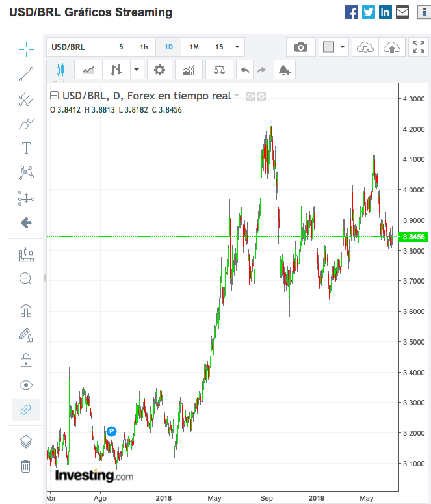The height and width of the screenshot is (504, 431).
Task: Undo the last chart action
Action: pyautogui.click(x=245, y=70)
